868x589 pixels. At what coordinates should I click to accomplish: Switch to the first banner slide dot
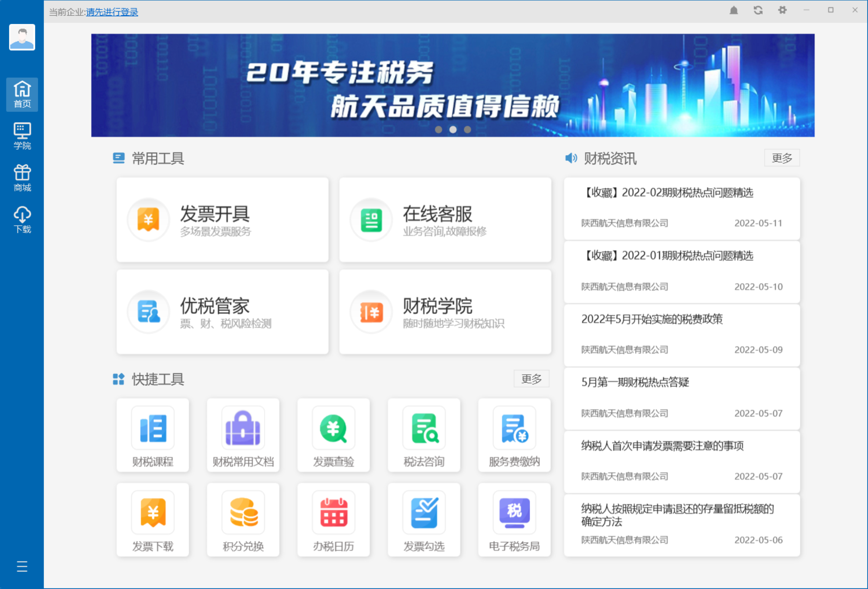tap(438, 130)
